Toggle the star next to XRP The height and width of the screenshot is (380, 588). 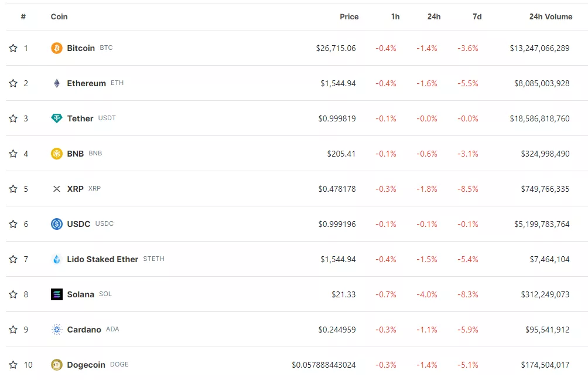coord(13,189)
